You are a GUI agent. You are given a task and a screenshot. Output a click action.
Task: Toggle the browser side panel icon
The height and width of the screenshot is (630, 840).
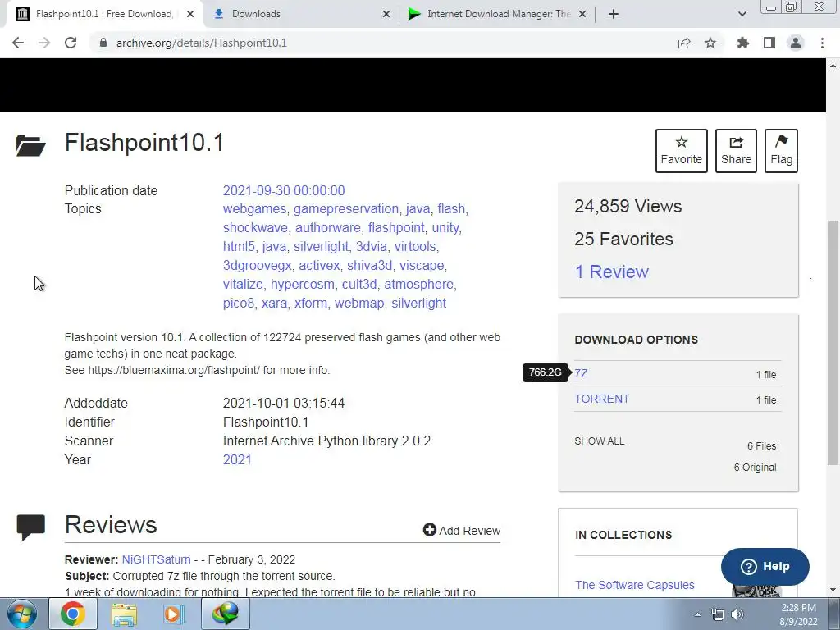(x=769, y=43)
